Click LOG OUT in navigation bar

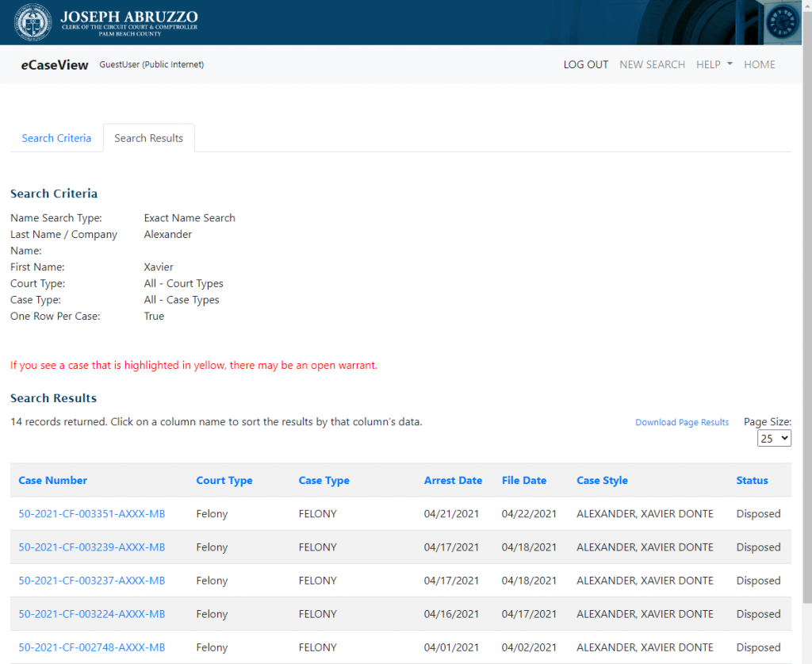(585, 64)
